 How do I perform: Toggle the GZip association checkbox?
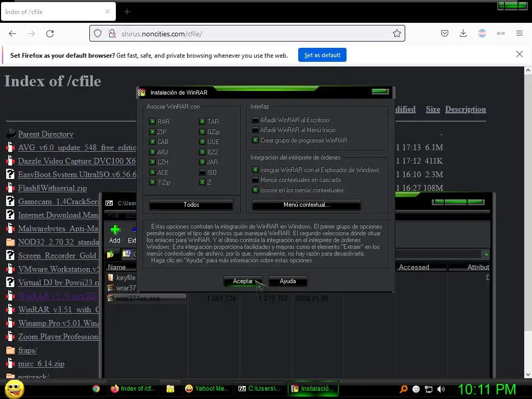coord(202,131)
